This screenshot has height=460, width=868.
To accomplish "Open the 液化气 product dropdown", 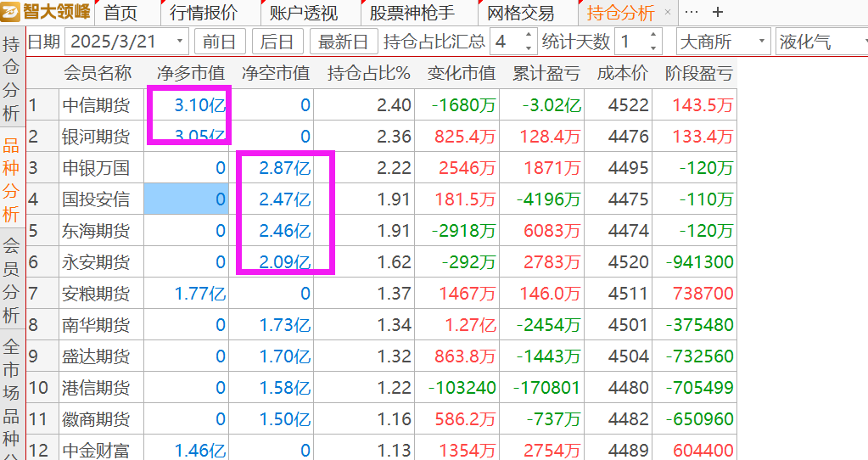I will click(x=821, y=42).
